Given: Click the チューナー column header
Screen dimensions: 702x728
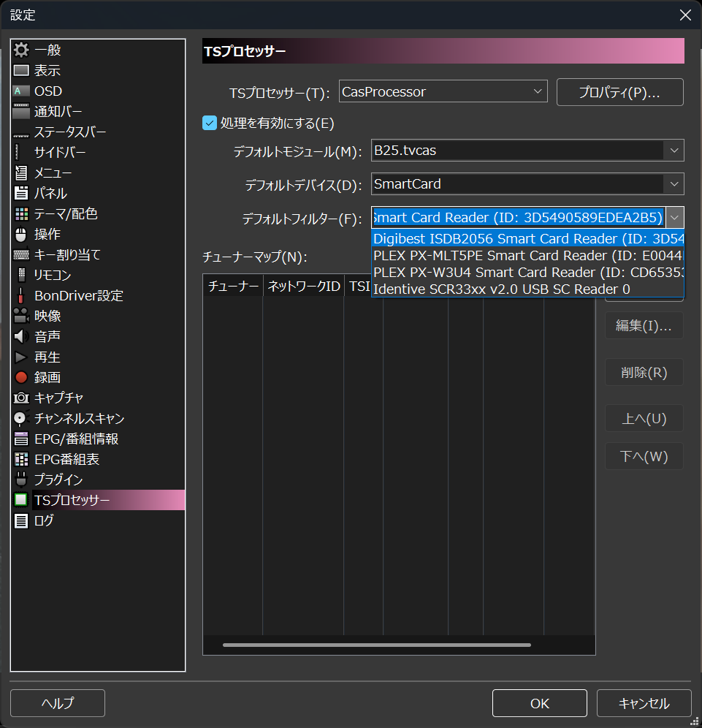Looking at the screenshot, I should tap(233, 286).
